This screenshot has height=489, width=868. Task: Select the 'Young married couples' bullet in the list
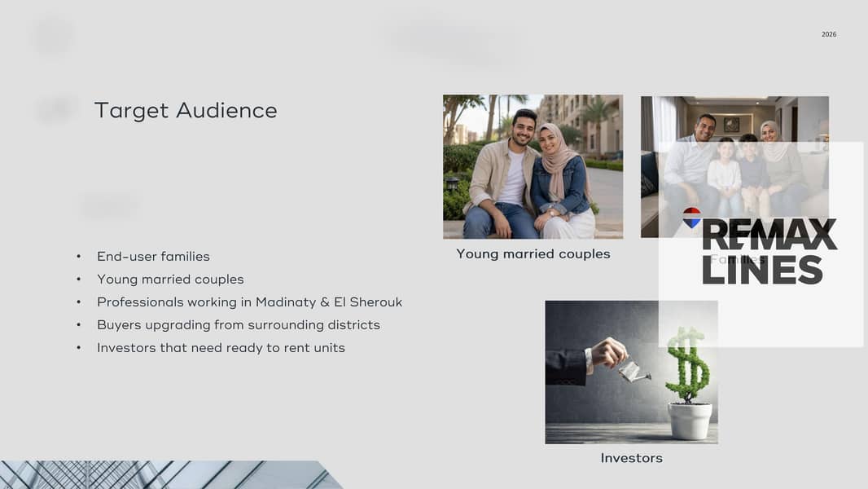coord(170,279)
